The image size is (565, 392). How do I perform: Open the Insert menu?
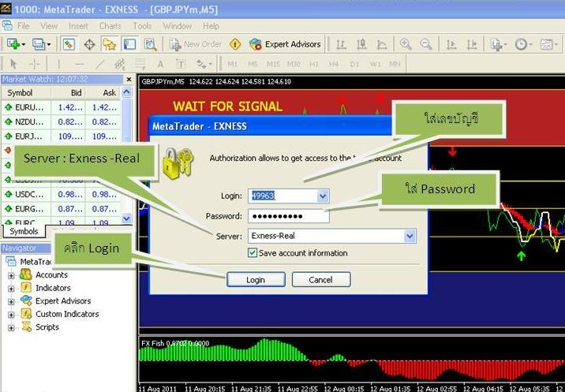tap(78, 26)
